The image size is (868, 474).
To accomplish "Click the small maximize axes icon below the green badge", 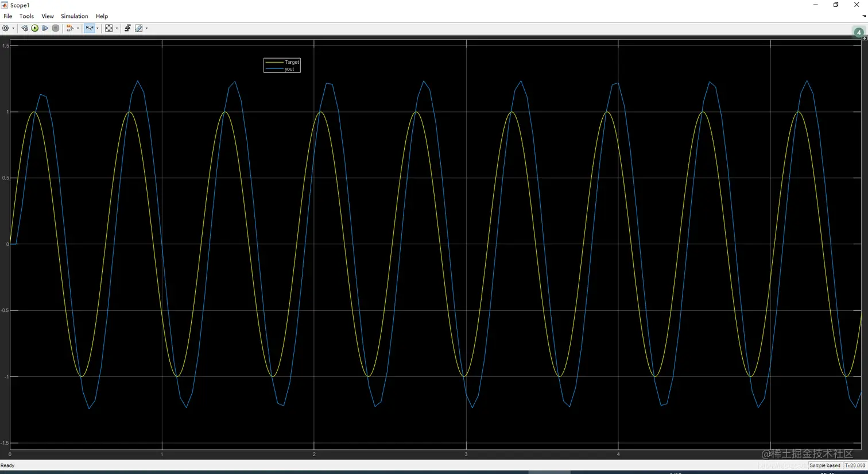I will coord(865,38).
